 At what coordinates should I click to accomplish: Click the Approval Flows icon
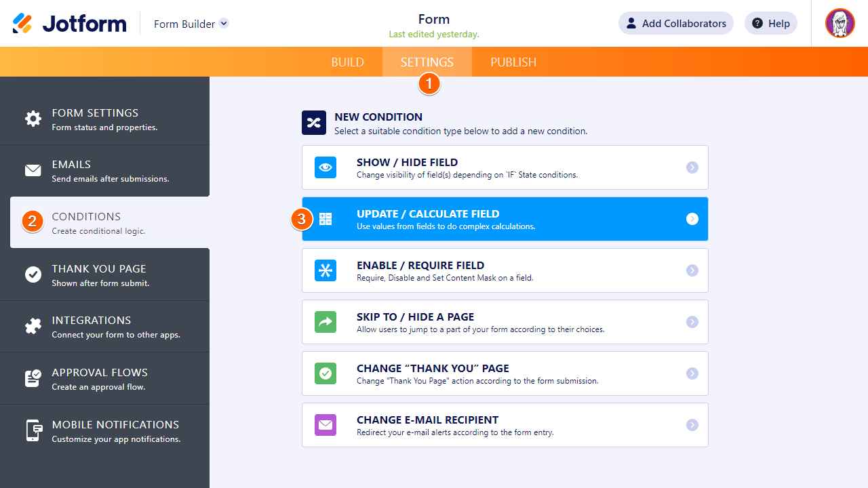click(x=33, y=378)
